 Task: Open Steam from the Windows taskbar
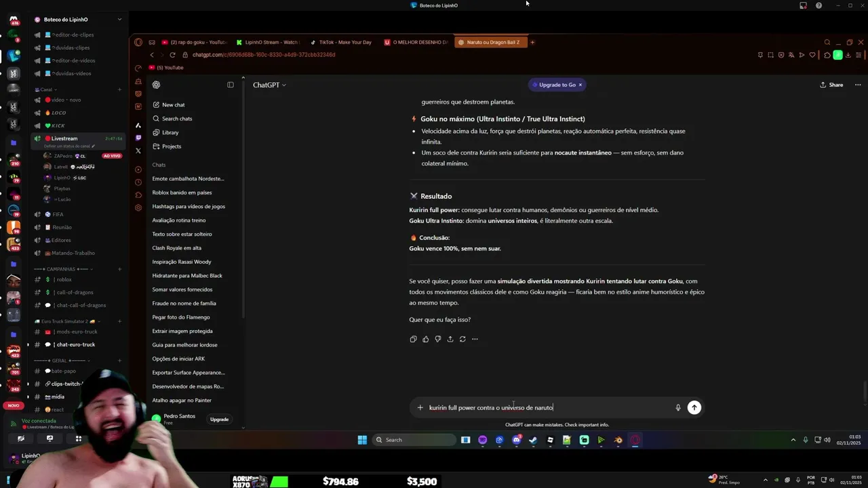tap(533, 440)
